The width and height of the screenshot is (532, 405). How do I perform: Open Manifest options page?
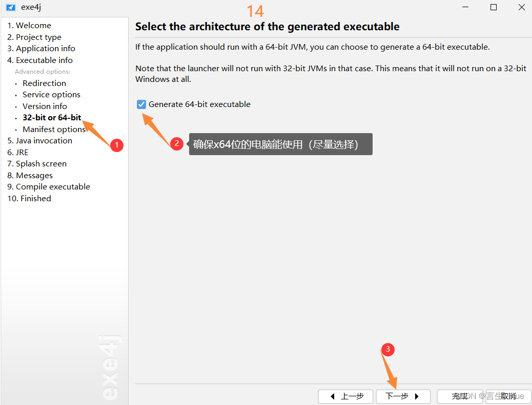pyautogui.click(x=54, y=129)
